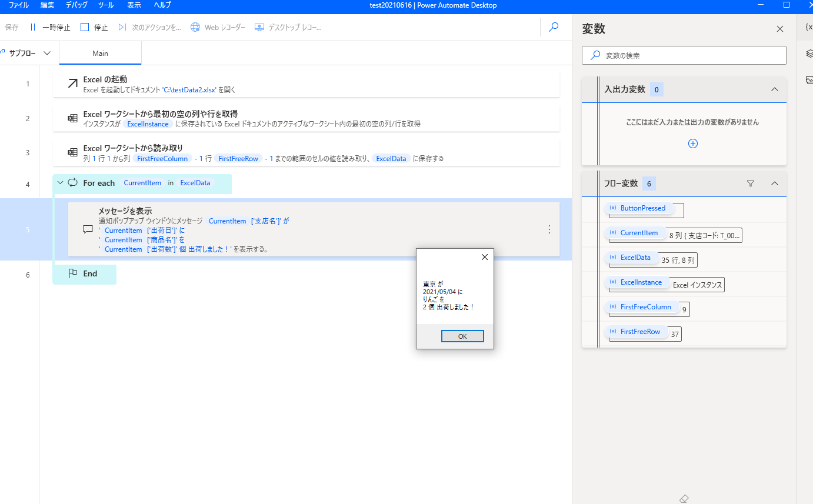The height and width of the screenshot is (504, 813).
Task: Close the message popup with X
Action: point(484,257)
